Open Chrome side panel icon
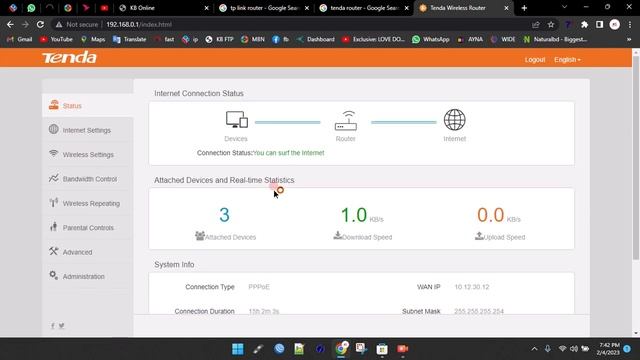 click(x=599, y=24)
